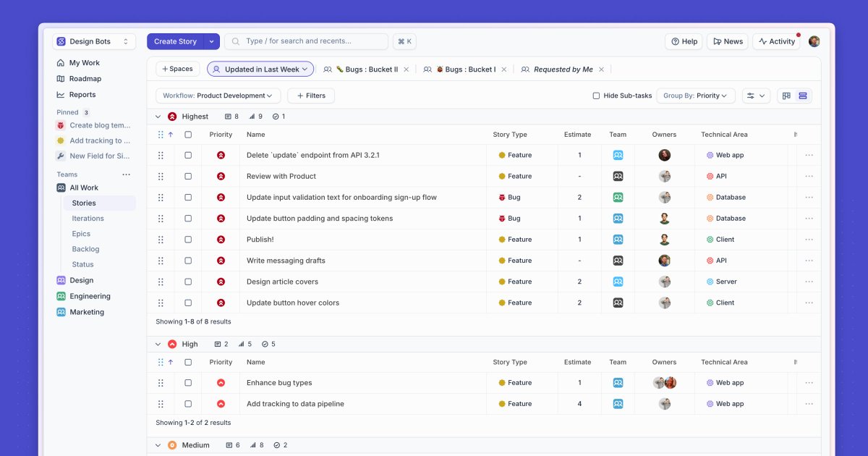Open the display settings sliders dropdown
Image resolution: width=868 pixels, height=456 pixels.
pyautogui.click(x=757, y=96)
